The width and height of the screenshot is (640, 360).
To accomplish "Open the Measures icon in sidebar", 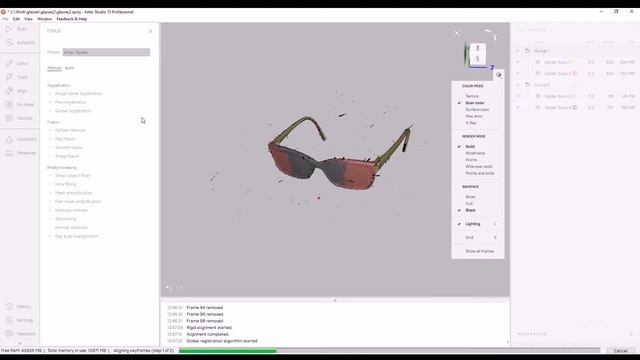I will click(x=9, y=153).
